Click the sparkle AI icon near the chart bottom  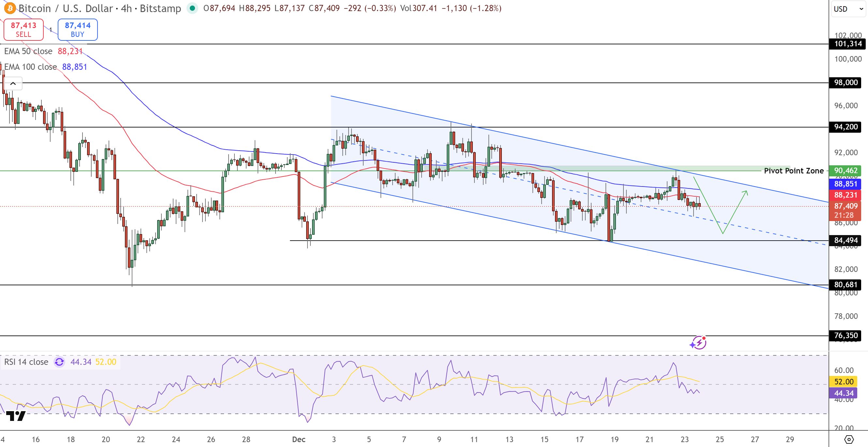[x=698, y=343]
